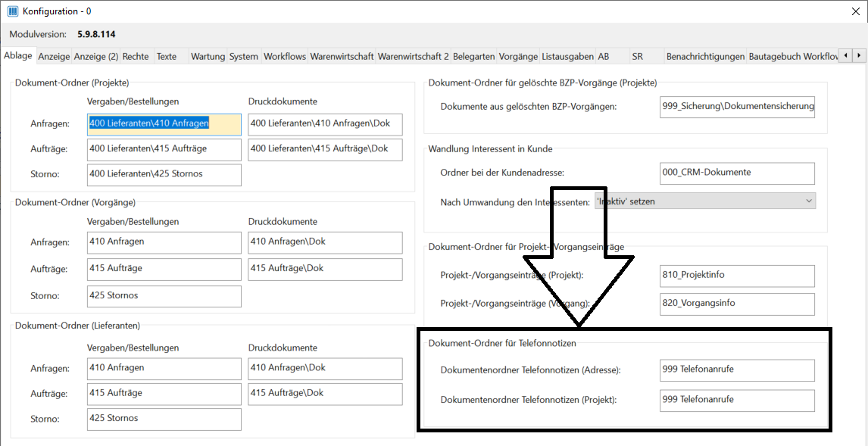Screen dimensions: 868x446
Task: Click 'Dokument-Ordner für Telefonnotizen' group title
Action: coord(503,344)
